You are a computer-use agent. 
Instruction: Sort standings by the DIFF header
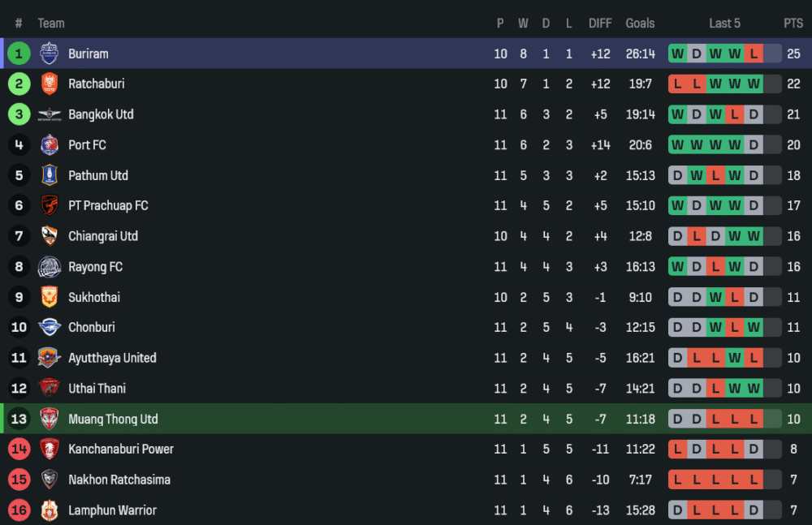(600, 24)
